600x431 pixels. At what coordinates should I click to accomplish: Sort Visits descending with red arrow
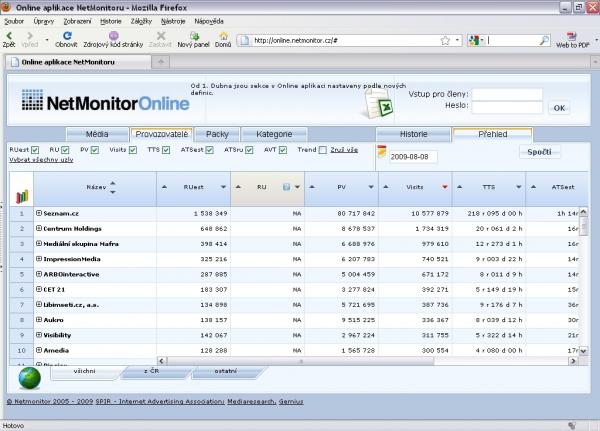tap(445, 187)
